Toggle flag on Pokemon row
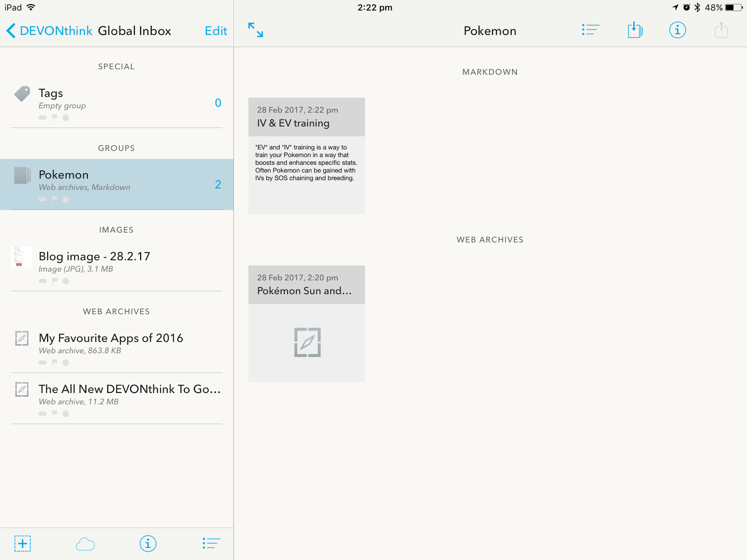Image resolution: width=747 pixels, height=560 pixels. [x=55, y=199]
